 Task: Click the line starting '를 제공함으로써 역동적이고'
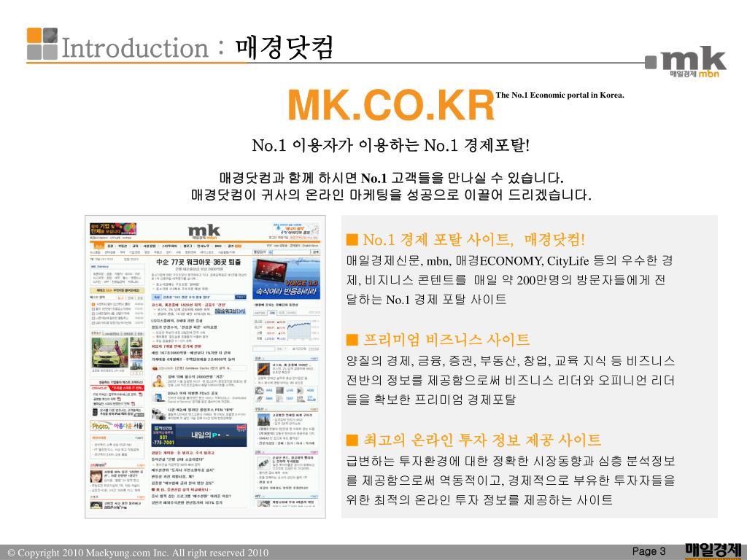pyautogui.click(x=511, y=481)
